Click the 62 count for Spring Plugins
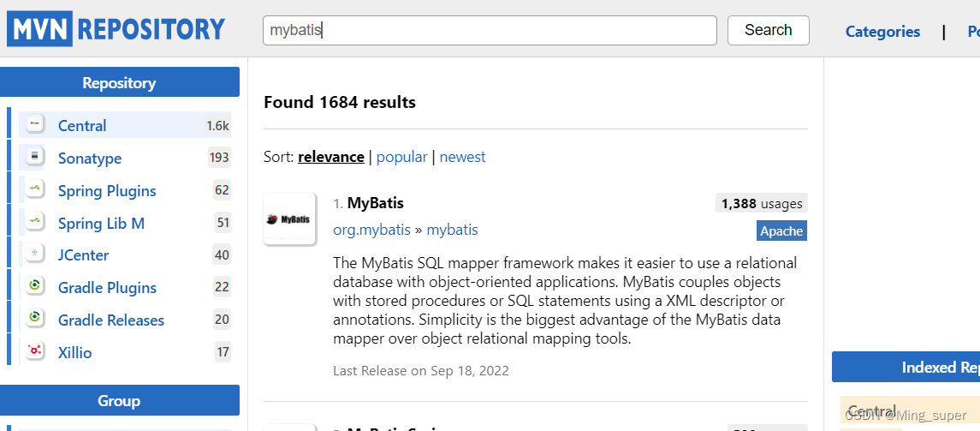 click(x=222, y=190)
